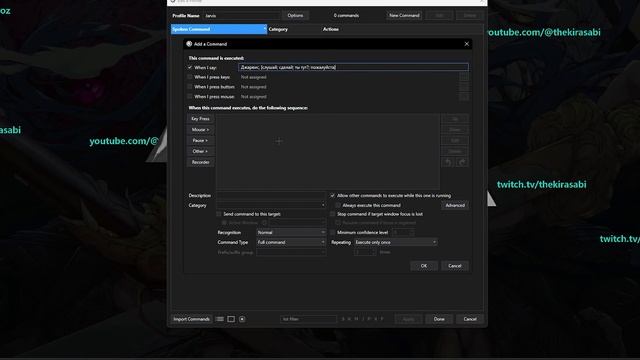The image size is (640, 360).
Task: Open the Recorder button
Action: pyautogui.click(x=200, y=162)
